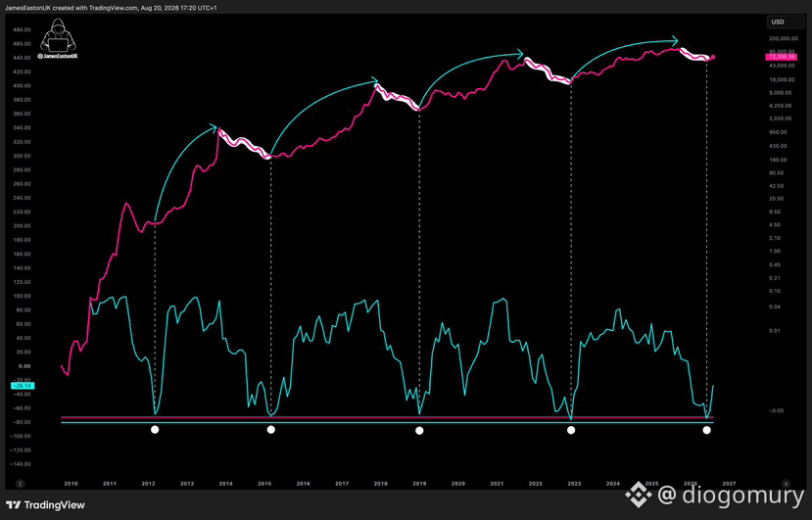Click the cyan -28.14 indicator value label
The image size is (812, 520).
[23, 385]
